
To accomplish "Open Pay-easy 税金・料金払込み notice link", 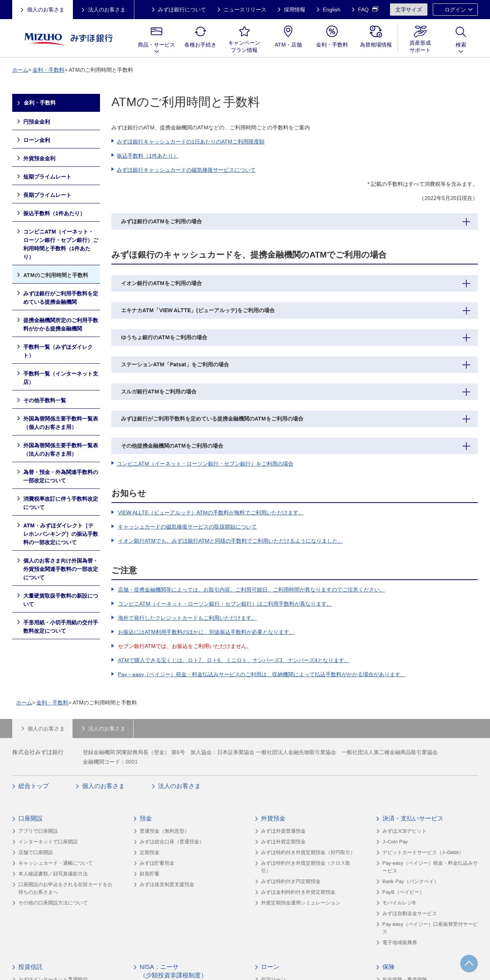I will pyautogui.click(x=261, y=674).
